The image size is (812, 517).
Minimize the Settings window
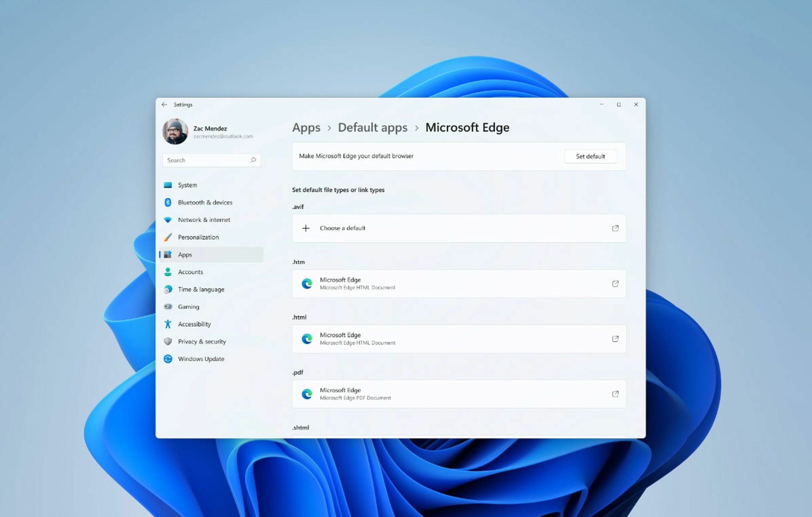click(x=601, y=105)
